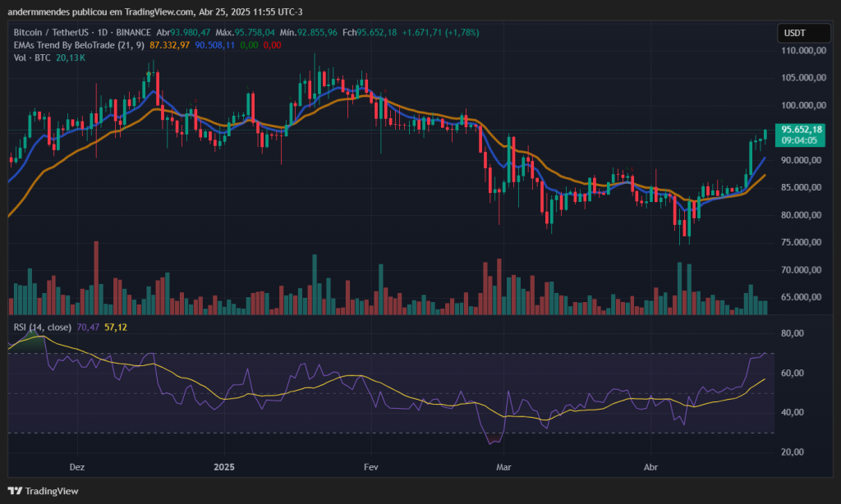Click the orange EMA value 87.332,97
841x504 pixels.
tap(169, 45)
